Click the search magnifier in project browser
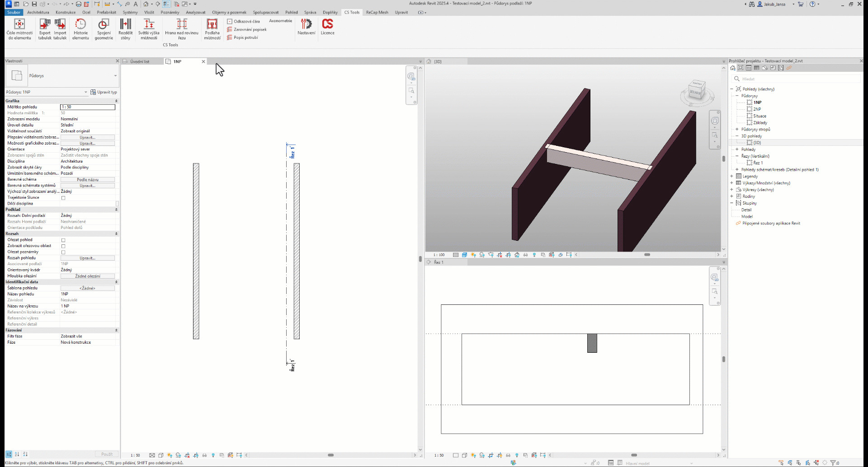 coord(737,79)
